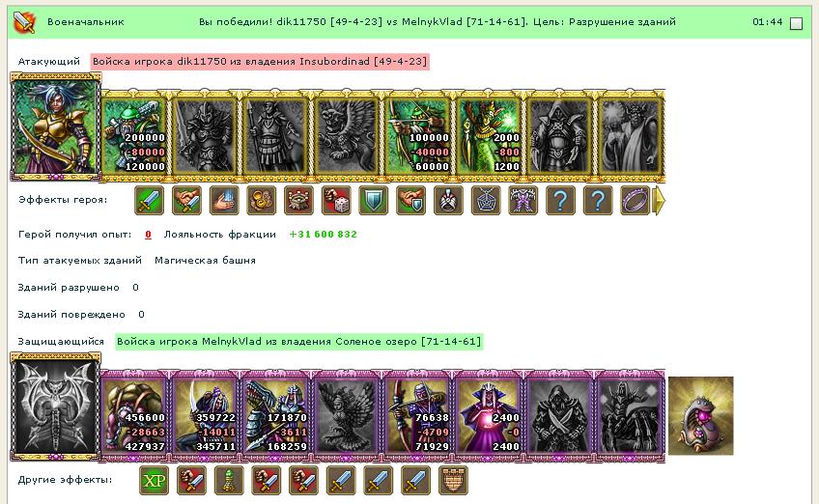Click the hero experience value 0

(149, 235)
